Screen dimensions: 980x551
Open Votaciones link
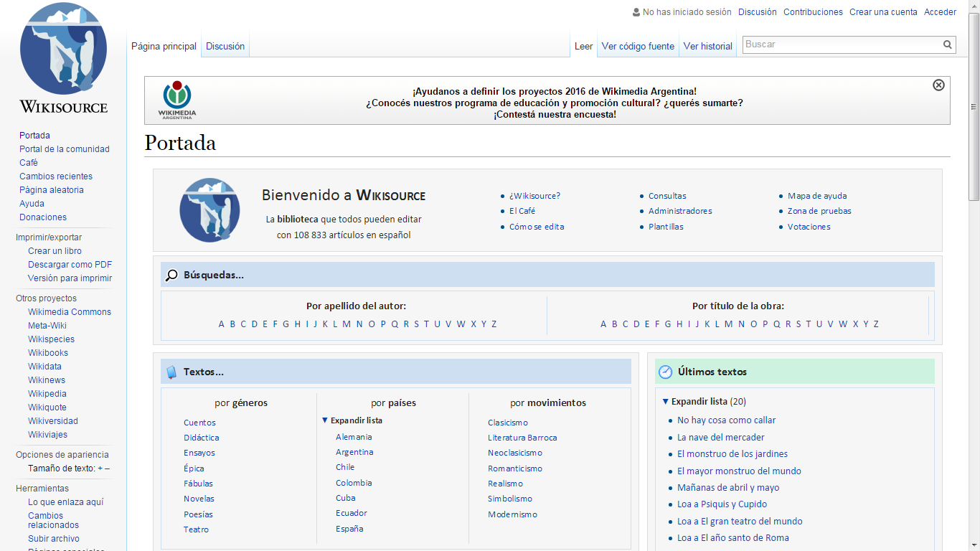(809, 227)
